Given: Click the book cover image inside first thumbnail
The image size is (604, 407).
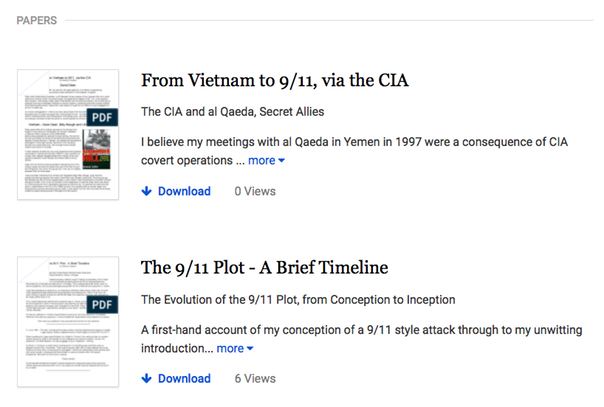Looking at the screenshot, I should [x=96, y=149].
